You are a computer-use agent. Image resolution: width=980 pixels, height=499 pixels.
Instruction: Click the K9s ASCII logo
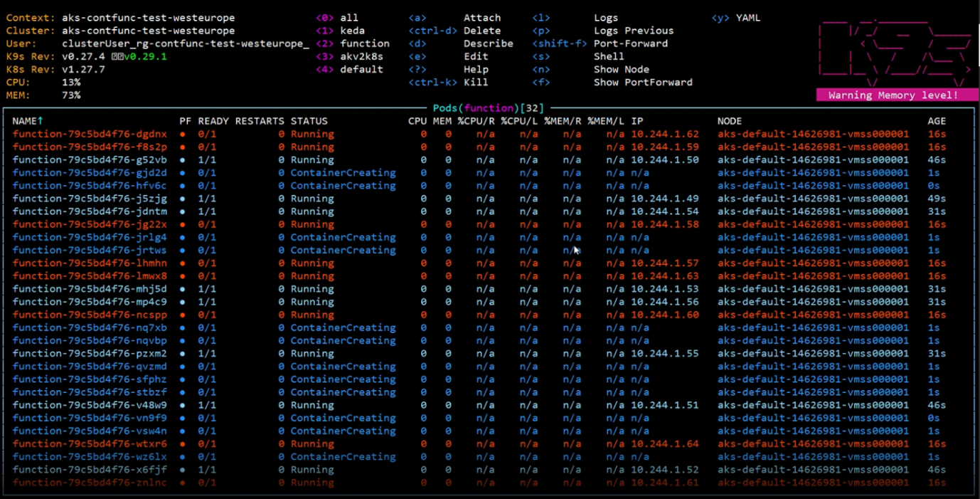pos(895,50)
